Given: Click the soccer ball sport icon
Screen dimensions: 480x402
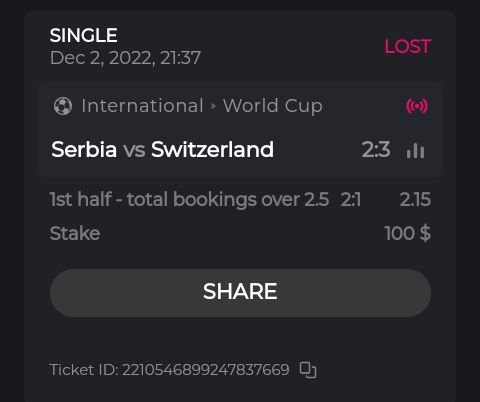Looking at the screenshot, I should [x=63, y=106].
